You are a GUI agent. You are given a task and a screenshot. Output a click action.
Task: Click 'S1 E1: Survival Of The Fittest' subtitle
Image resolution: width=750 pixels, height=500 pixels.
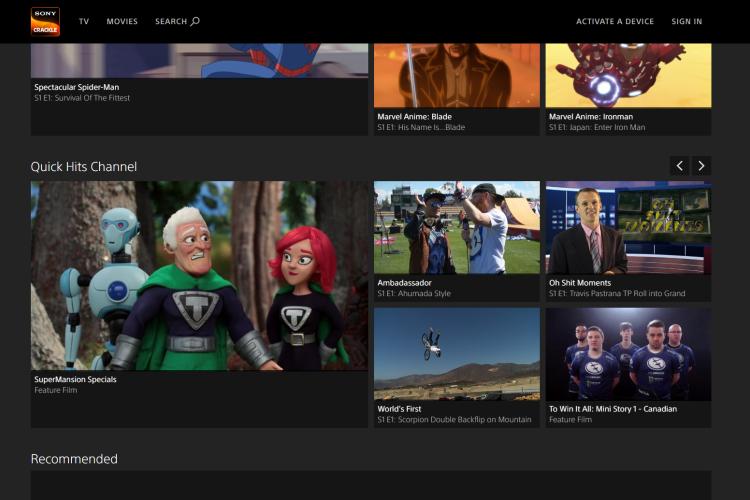(x=82, y=98)
